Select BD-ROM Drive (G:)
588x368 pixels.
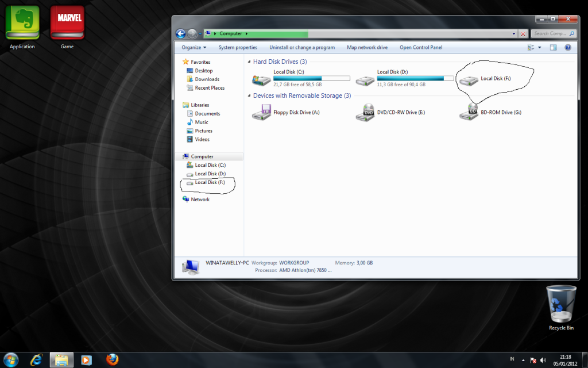[490, 112]
